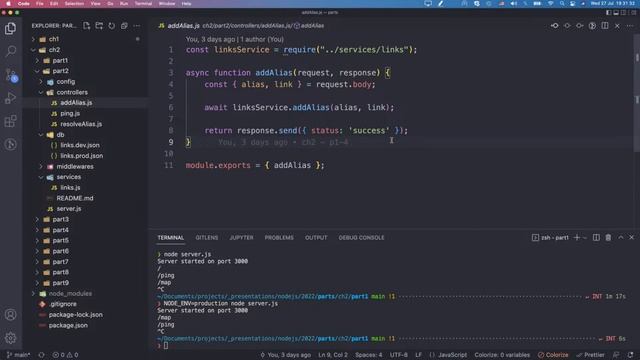This screenshot has height=360, width=640.
Task: Switch to the DEBUG CONSOLE tab
Action: (361, 238)
